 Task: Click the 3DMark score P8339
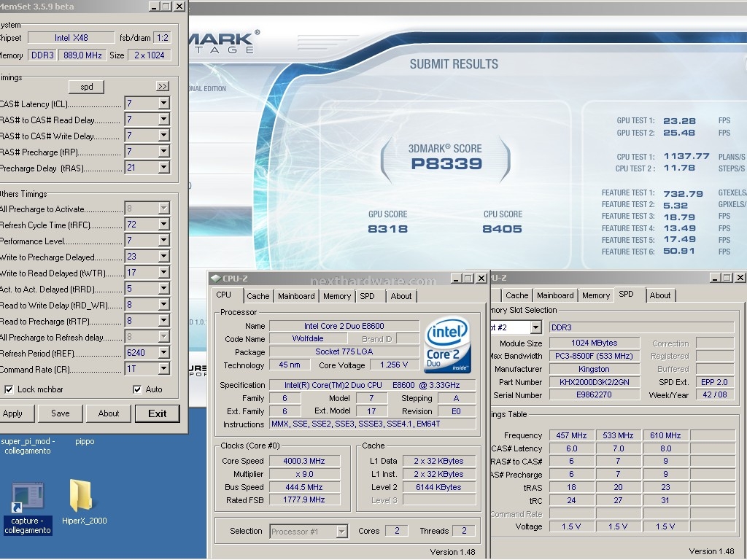click(x=447, y=163)
